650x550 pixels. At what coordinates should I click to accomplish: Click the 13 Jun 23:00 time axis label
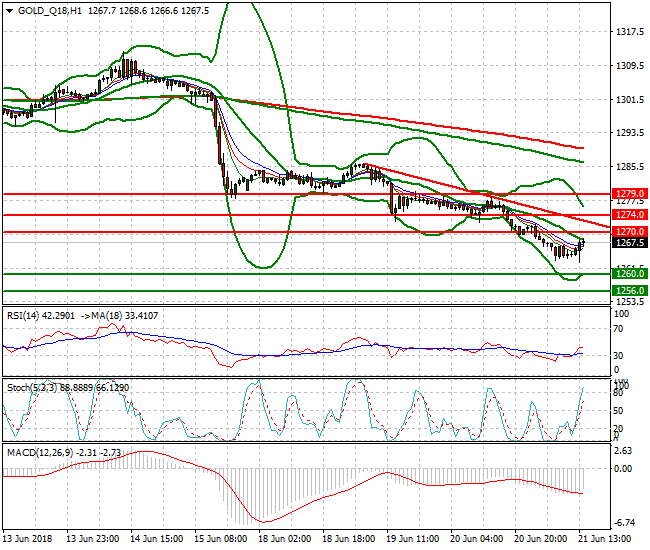[93, 539]
